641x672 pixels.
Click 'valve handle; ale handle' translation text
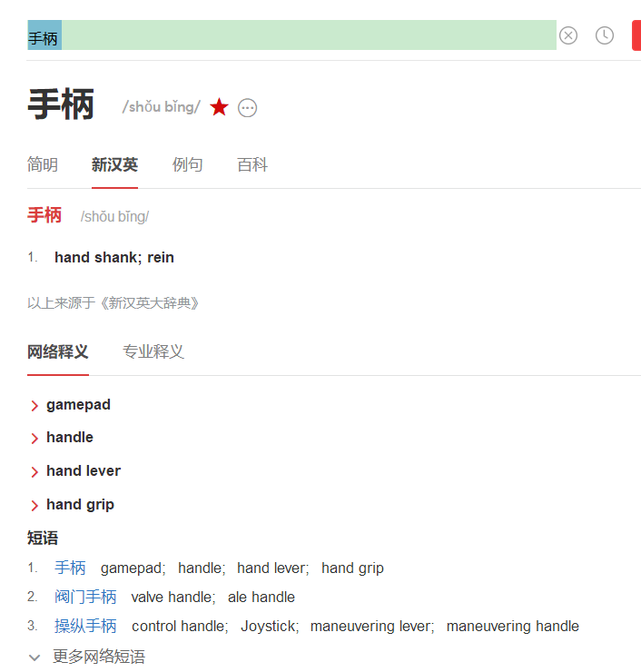pyautogui.click(x=213, y=597)
